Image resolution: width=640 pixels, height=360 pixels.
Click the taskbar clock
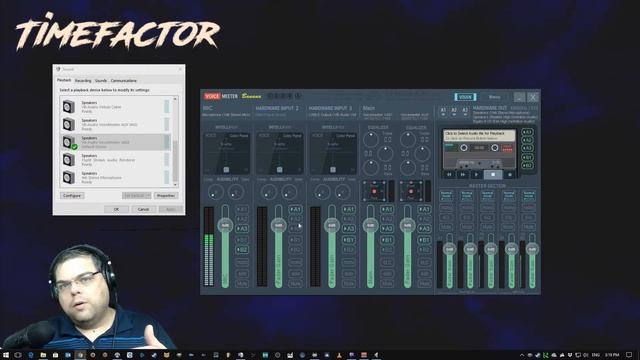(612, 355)
